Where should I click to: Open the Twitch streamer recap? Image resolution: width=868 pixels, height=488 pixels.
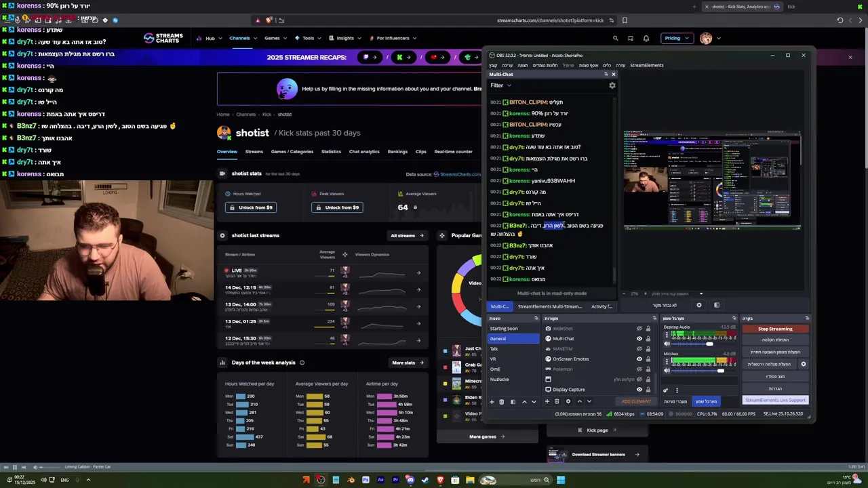point(370,57)
